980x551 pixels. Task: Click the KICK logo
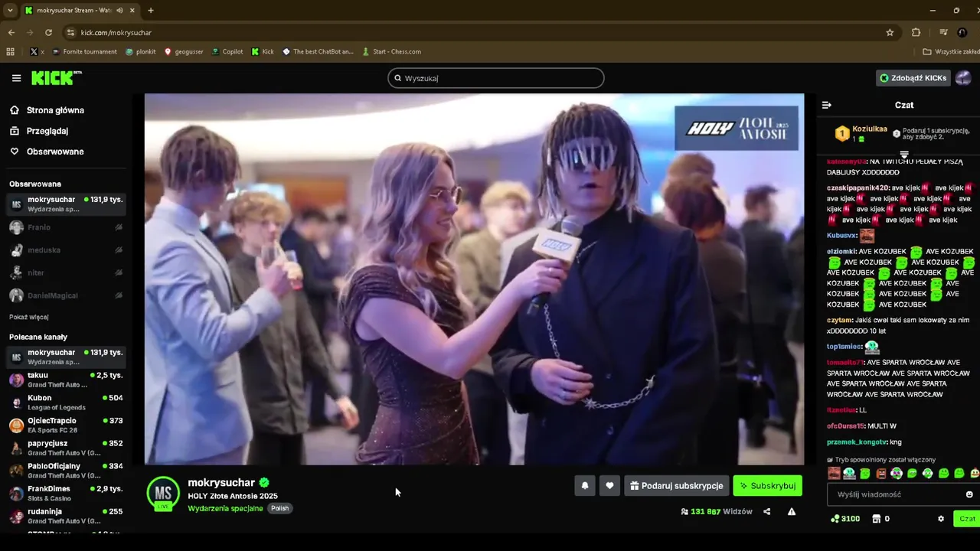coord(57,78)
